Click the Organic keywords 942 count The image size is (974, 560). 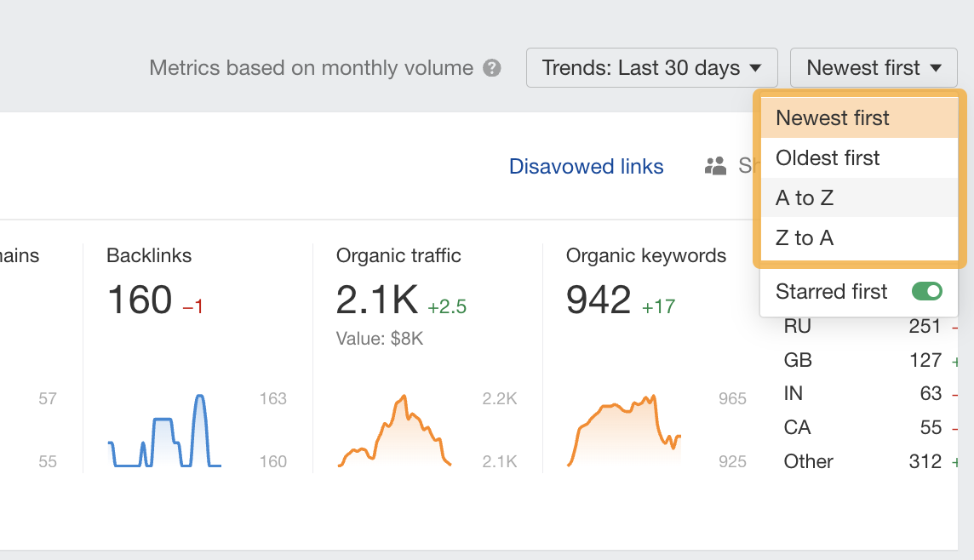click(599, 300)
